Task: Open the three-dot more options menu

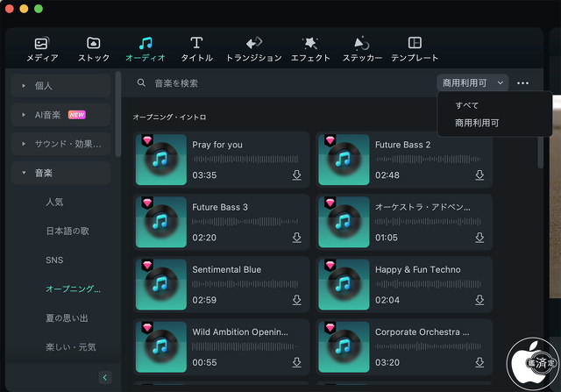Action: click(x=522, y=83)
